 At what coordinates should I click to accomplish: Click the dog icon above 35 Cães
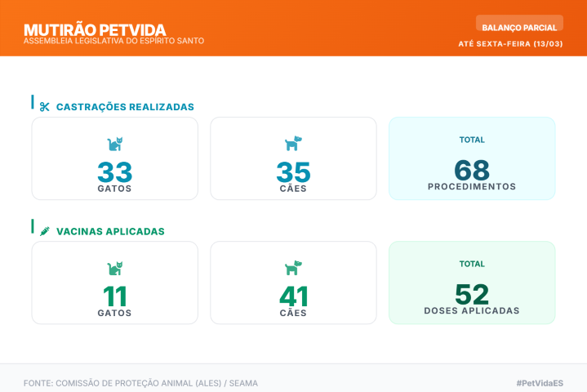(x=293, y=144)
